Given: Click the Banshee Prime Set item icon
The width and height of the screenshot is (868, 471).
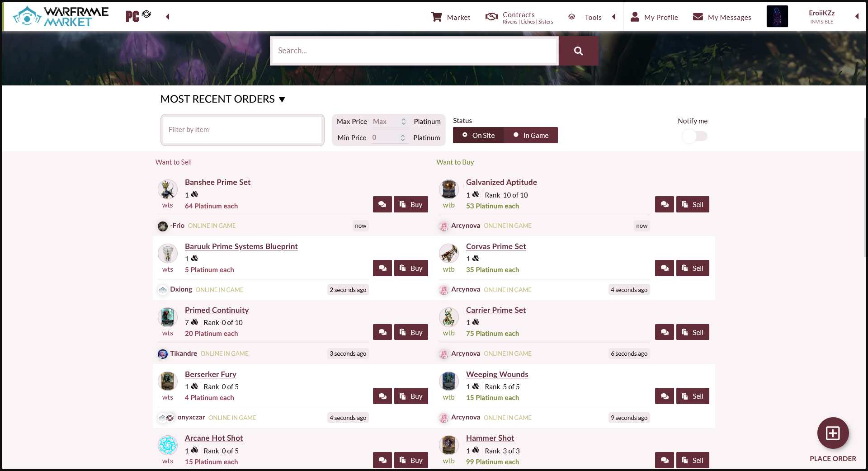Looking at the screenshot, I should coord(168,189).
